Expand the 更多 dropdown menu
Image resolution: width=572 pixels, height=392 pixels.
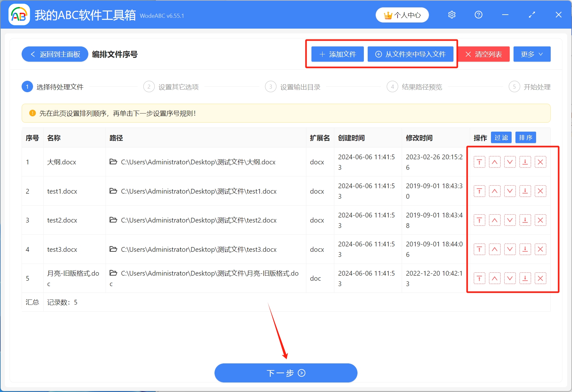(x=532, y=54)
